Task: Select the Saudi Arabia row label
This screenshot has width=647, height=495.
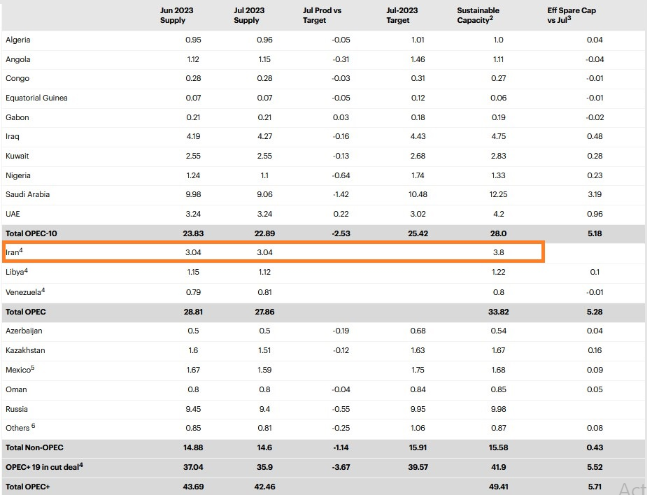Action: pos(29,194)
